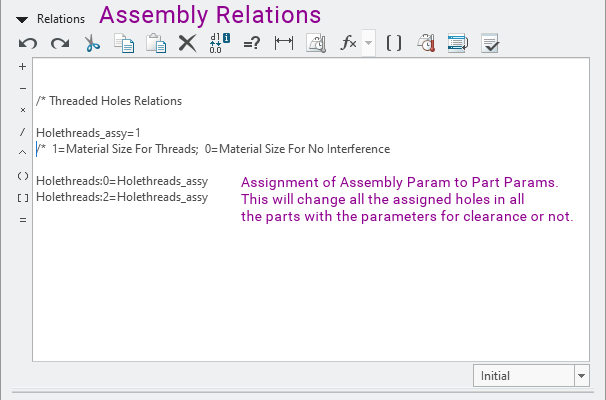Insert divide slash operator from side bar
The image size is (606, 400).
(x=22, y=132)
